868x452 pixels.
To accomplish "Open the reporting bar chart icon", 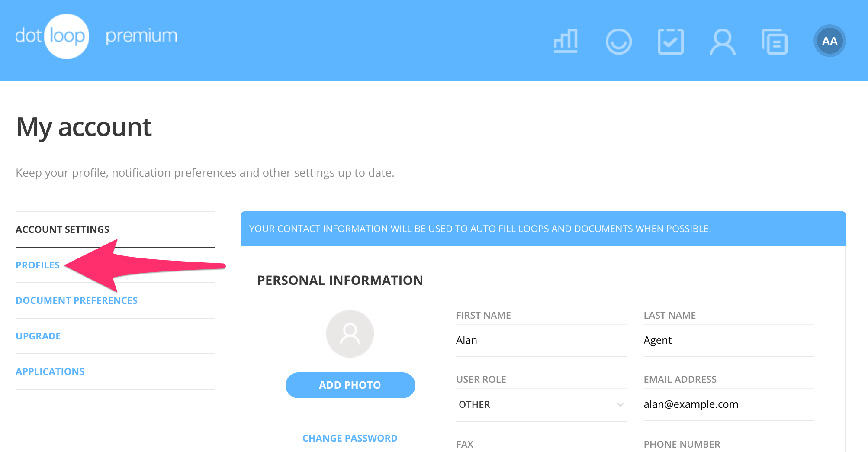I will 566,41.
